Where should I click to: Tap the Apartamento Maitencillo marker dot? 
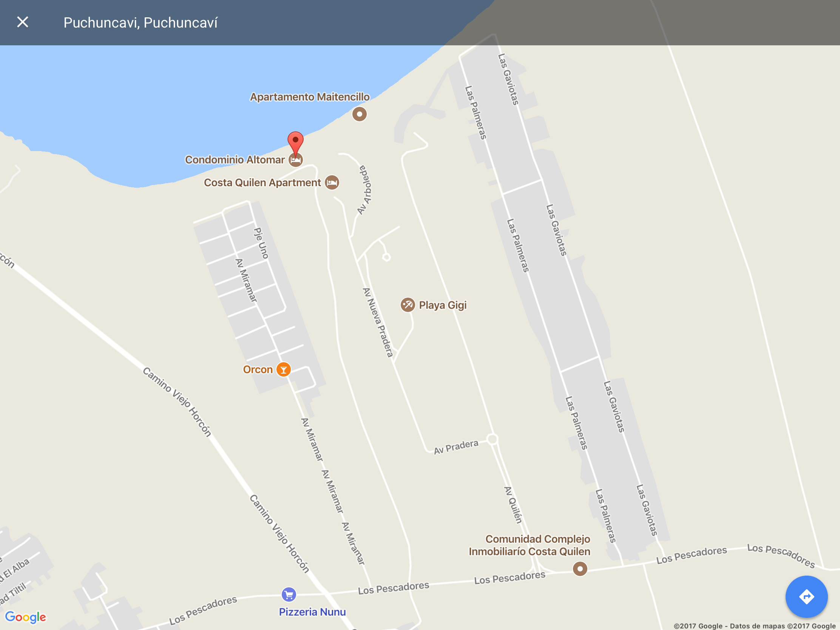pyautogui.click(x=359, y=114)
